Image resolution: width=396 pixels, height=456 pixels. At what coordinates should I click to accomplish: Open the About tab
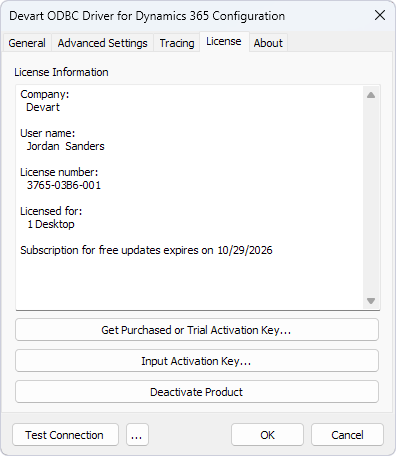point(268,43)
